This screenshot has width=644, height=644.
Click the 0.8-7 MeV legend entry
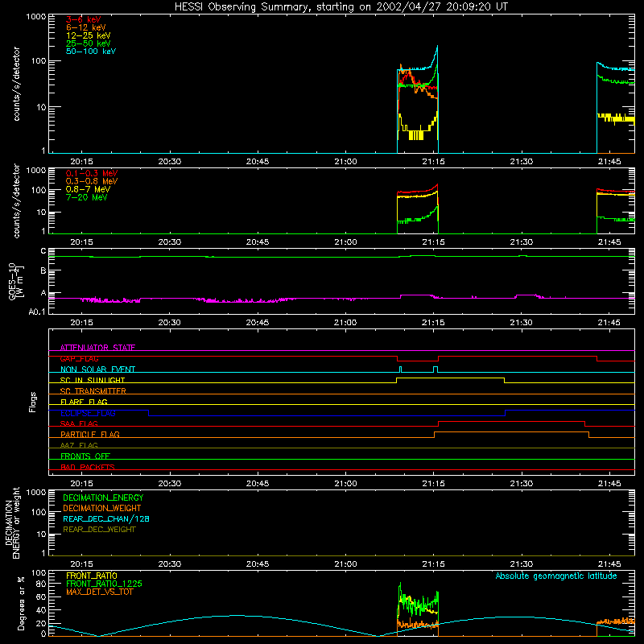click(88, 189)
